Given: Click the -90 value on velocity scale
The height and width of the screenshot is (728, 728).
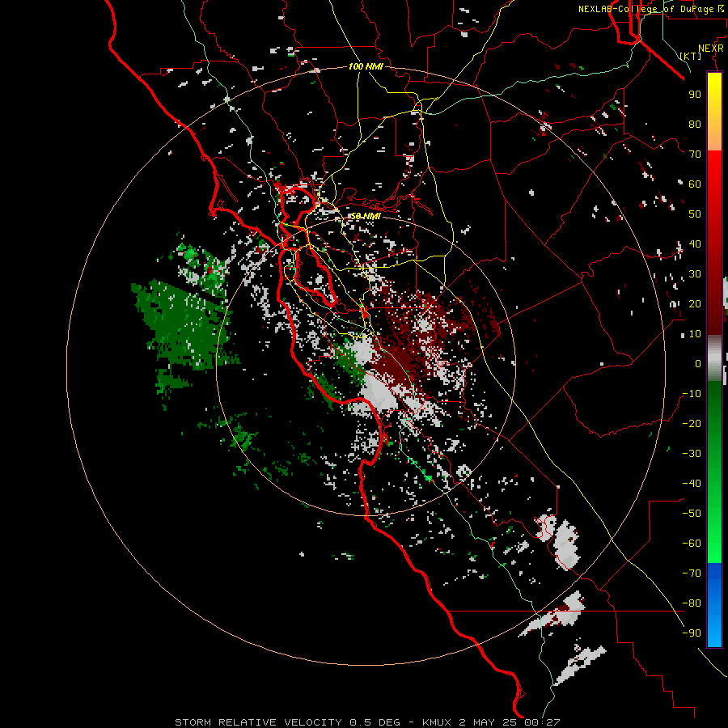Looking at the screenshot, I should (692, 633).
